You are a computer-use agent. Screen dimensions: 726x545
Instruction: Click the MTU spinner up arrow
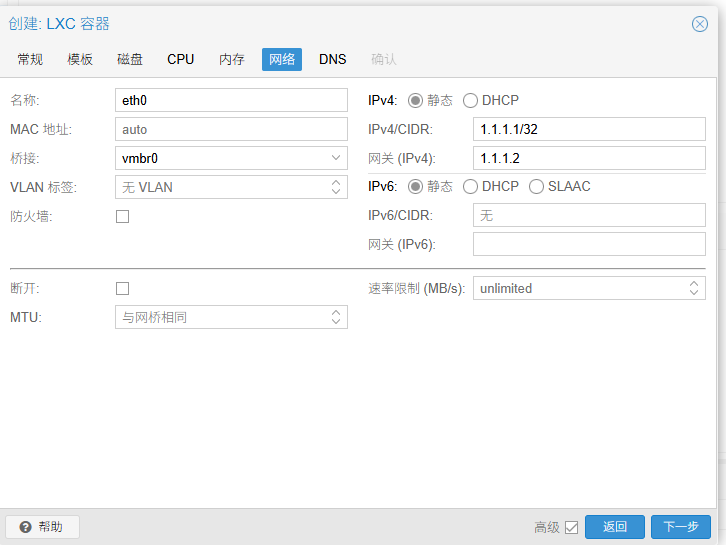coord(336,313)
